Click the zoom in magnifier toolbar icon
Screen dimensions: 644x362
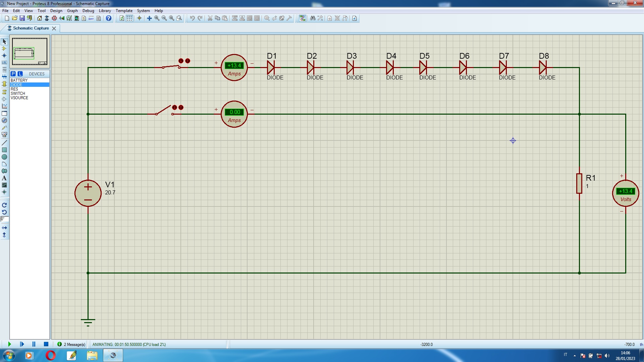[157, 18]
